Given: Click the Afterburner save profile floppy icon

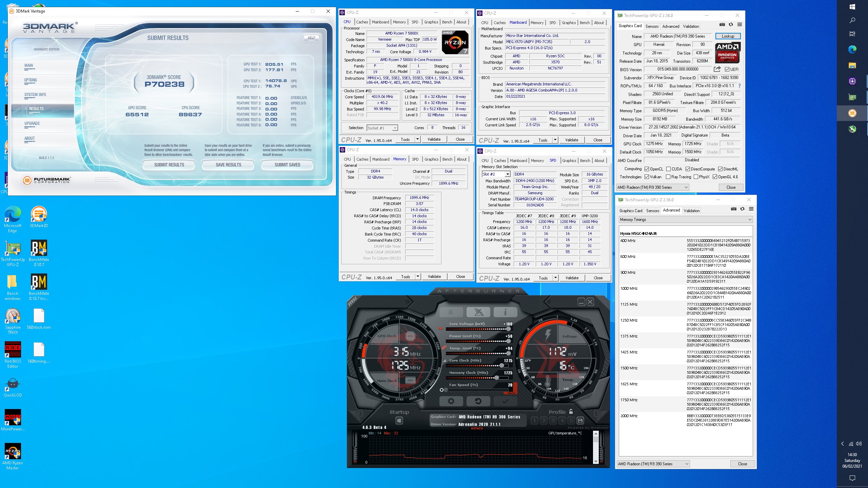Looking at the screenshot, I should pos(580,421).
